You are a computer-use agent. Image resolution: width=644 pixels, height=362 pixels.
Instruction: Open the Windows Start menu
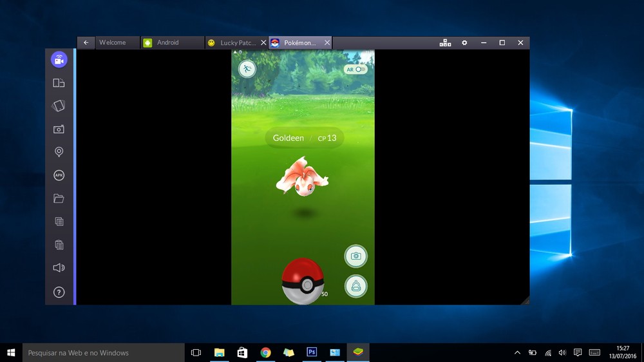click(11, 352)
